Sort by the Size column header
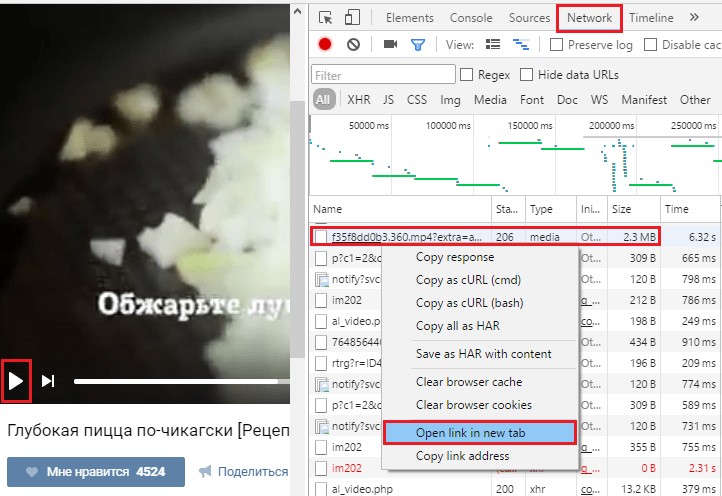 click(634, 209)
